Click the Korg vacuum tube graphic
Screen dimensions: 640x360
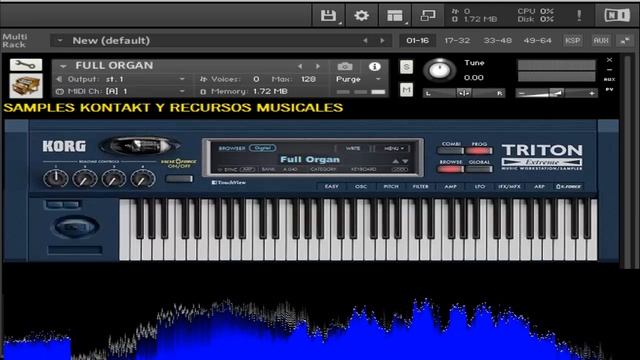140,146
